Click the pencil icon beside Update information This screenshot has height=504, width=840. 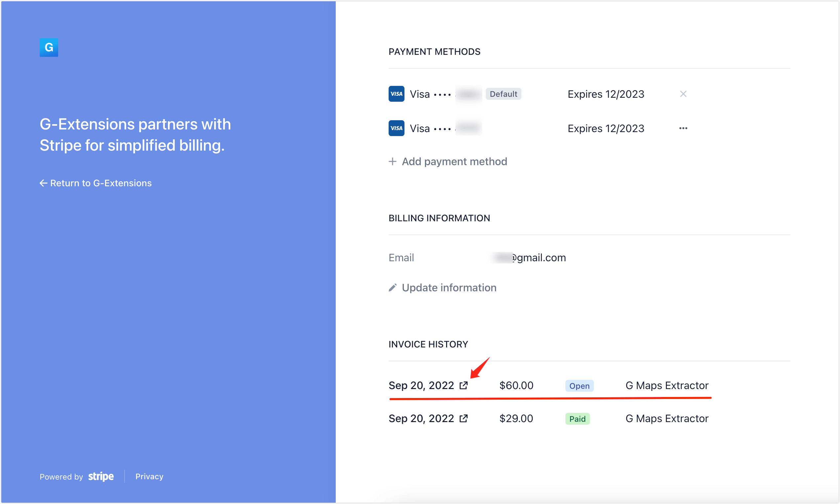tap(393, 288)
